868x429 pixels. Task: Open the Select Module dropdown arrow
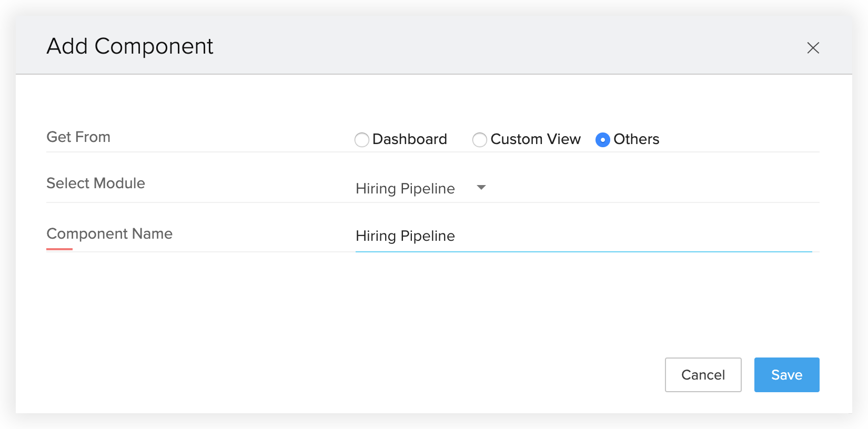click(481, 188)
